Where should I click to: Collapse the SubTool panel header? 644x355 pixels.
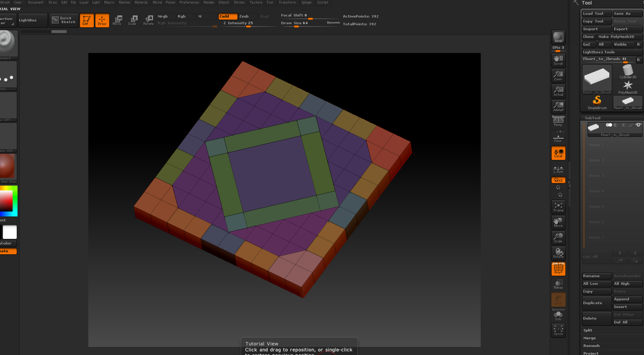592,118
